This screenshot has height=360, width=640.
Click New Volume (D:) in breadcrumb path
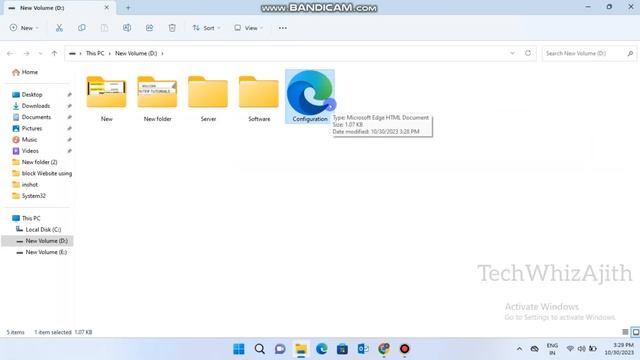coord(136,53)
